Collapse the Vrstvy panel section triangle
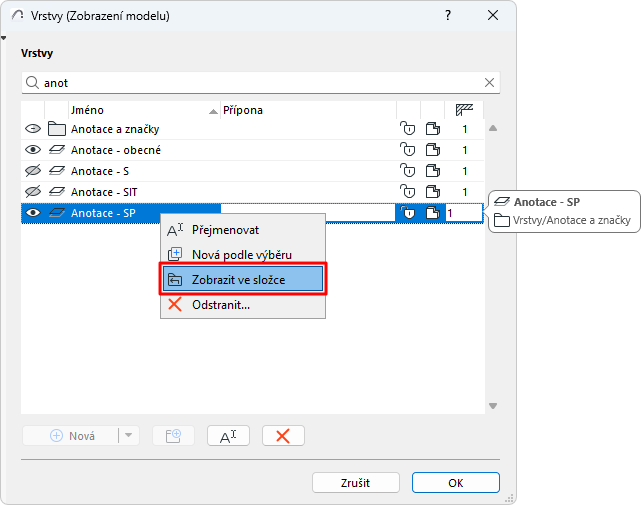This screenshot has height=505, width=641. pos(5,39)
